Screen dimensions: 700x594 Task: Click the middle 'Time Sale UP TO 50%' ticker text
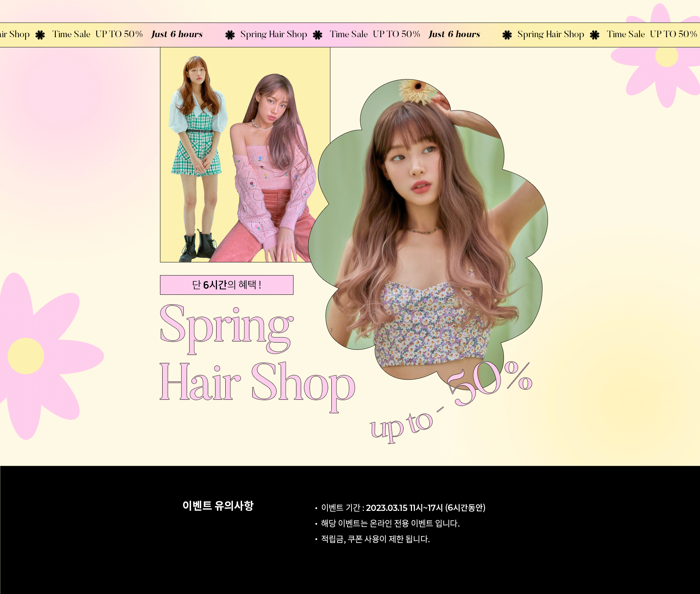375,34
